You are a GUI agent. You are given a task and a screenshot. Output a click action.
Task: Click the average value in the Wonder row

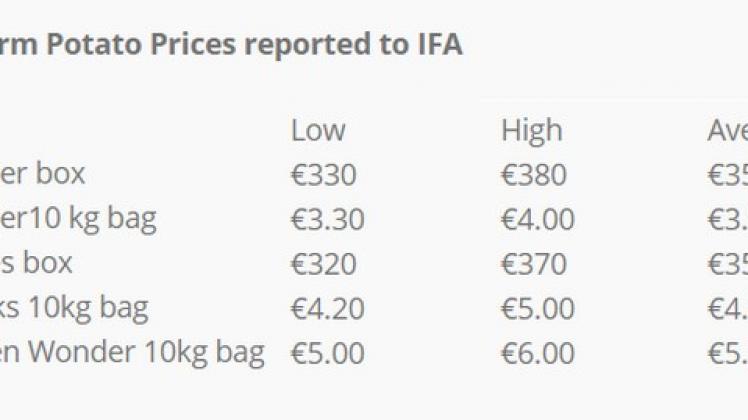pos(728,353)
